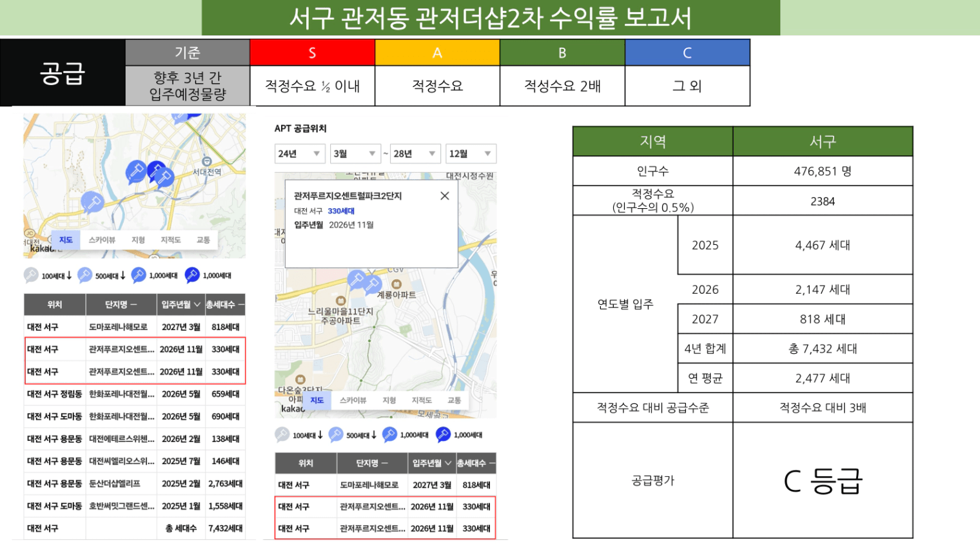
Task: Select the 지도 tab on the 계룡아파트 map
Action: pos(317,400)
